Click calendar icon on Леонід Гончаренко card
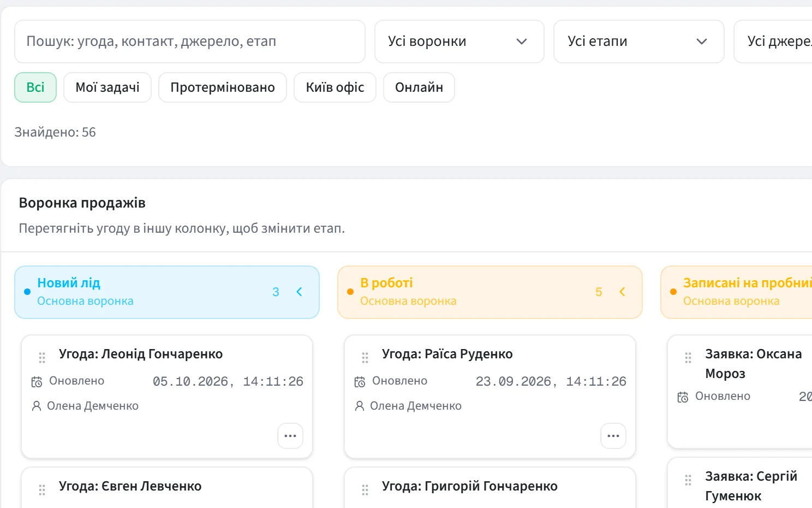 click(37, 382)
